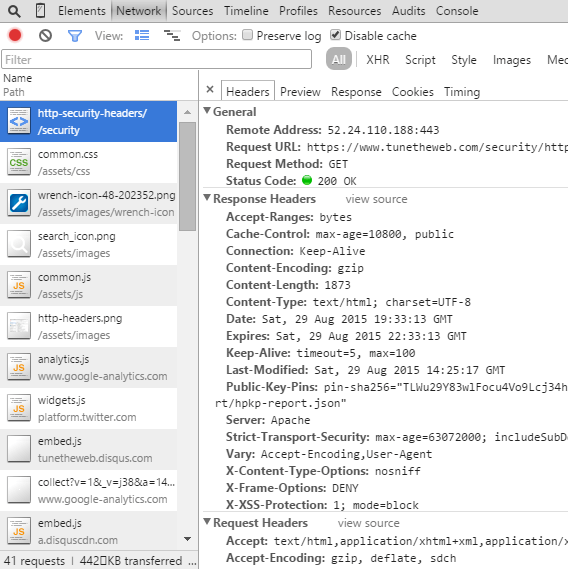Select the All filter toggle
Screen dimensions: 568x569
[x=339, y=59]
